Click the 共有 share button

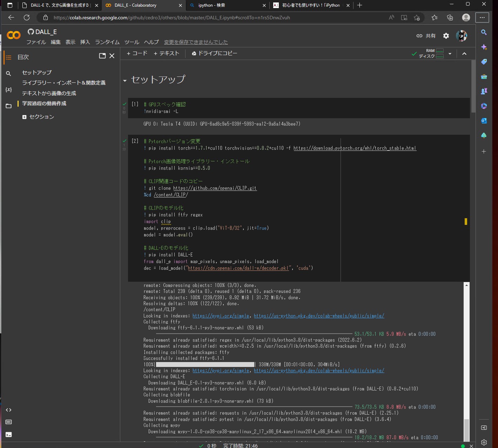[426, 36]
